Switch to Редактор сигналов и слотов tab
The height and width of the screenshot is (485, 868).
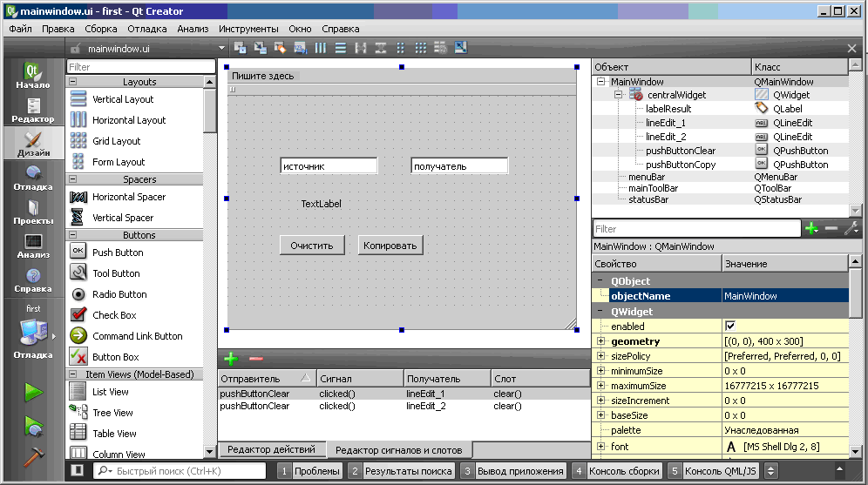pos(398,450)
